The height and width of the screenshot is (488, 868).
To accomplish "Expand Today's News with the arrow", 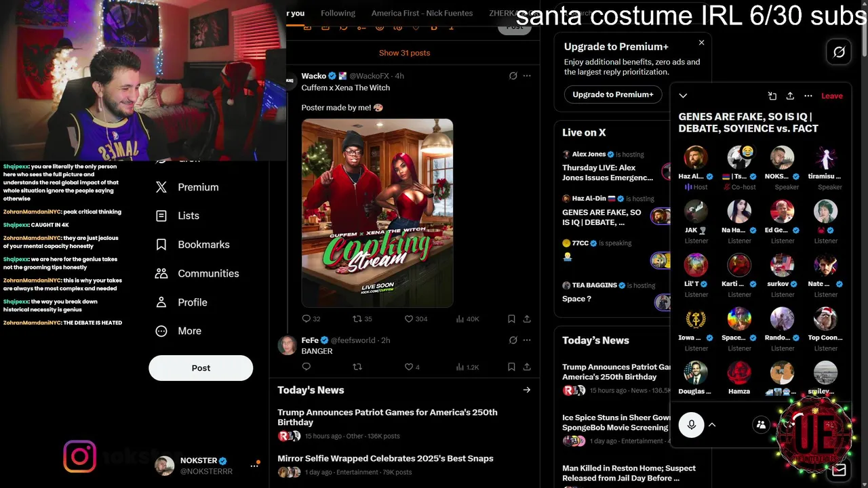I will pos(526,390).
